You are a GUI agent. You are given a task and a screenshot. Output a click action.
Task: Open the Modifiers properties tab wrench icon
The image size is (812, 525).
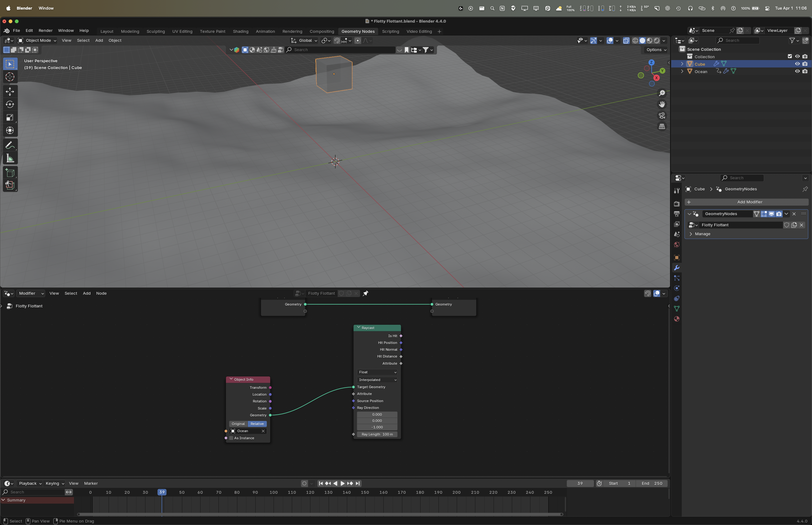[x=677, y=268]
